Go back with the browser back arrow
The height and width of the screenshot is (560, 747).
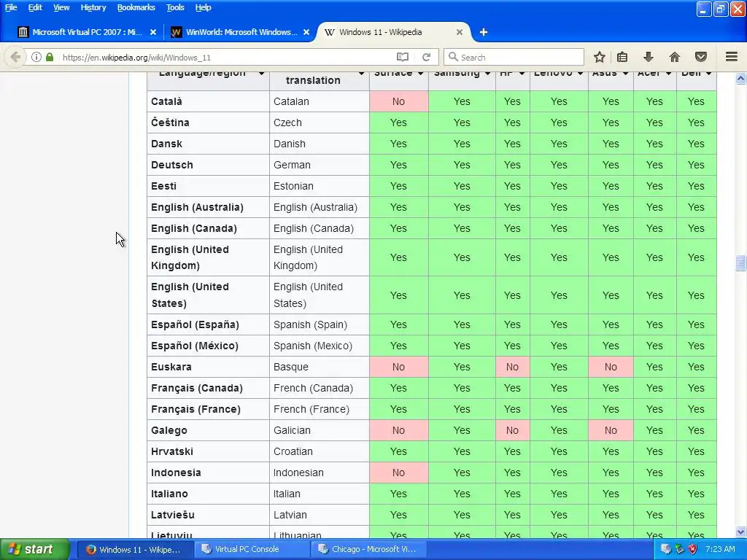click(15, 57)
